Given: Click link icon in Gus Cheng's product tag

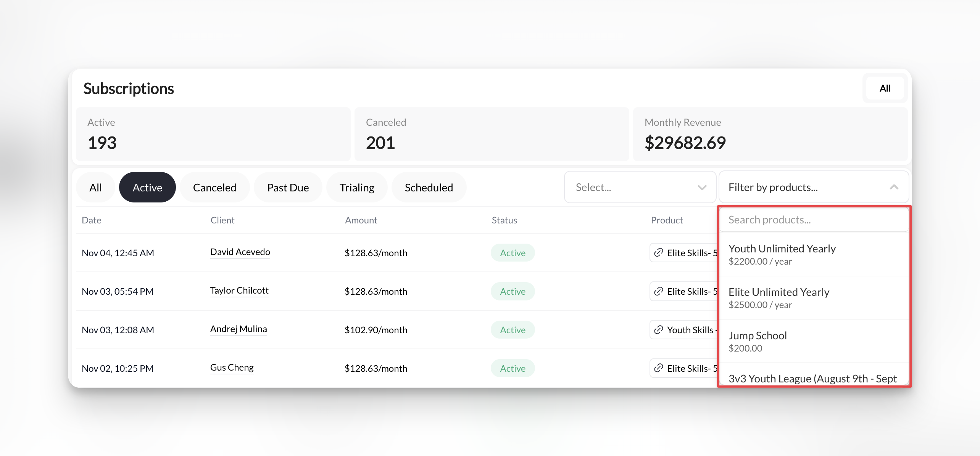Looking at the screenshot, I should click(x=658, y=368).
